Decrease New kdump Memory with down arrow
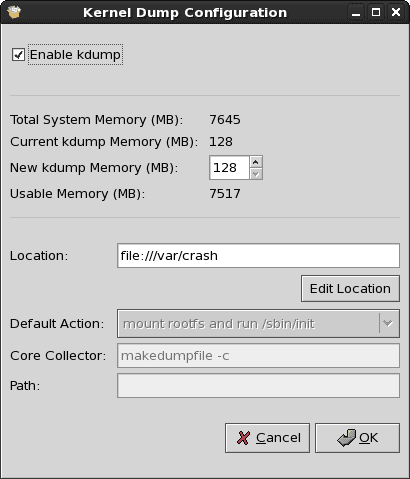This screenshot has width=410, height=479. 256,174
